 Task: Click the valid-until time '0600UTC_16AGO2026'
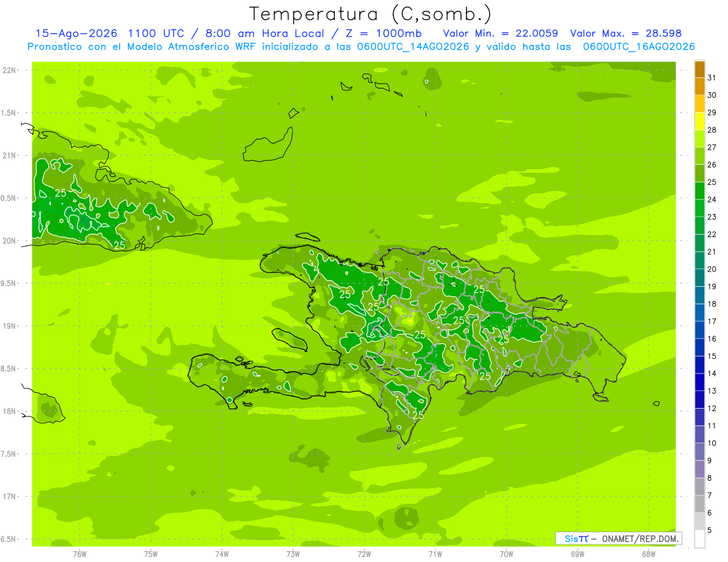point(639,47)
